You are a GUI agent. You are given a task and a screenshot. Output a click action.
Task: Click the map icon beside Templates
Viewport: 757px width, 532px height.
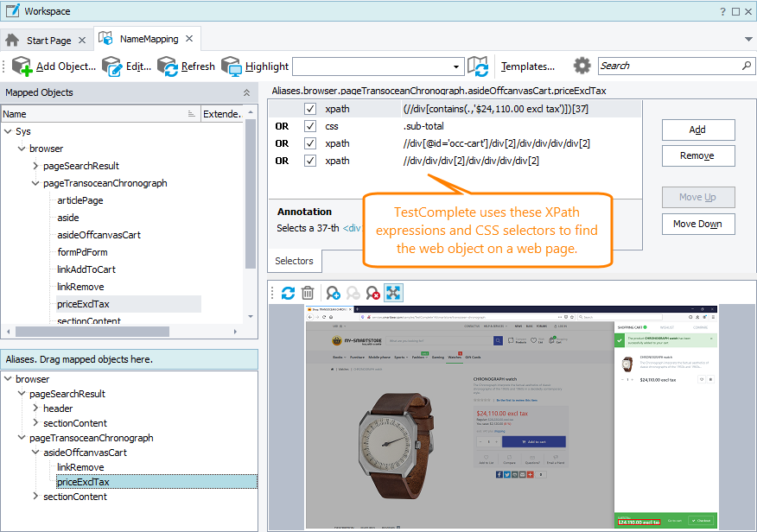pyautogui.click(x=478, y=66)
